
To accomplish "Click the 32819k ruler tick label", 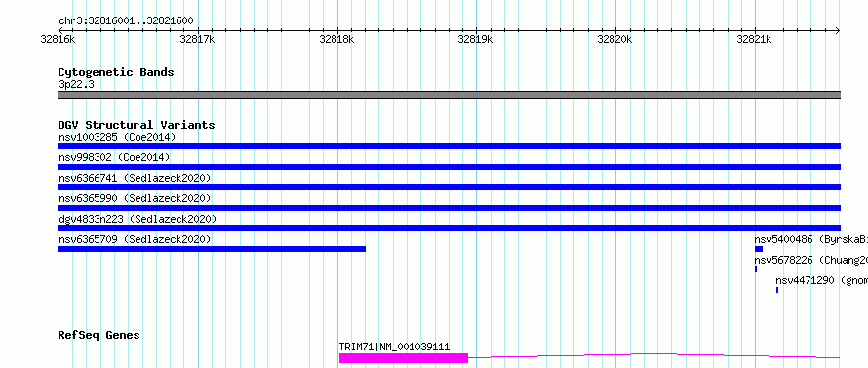I will [x=476, y=39].
